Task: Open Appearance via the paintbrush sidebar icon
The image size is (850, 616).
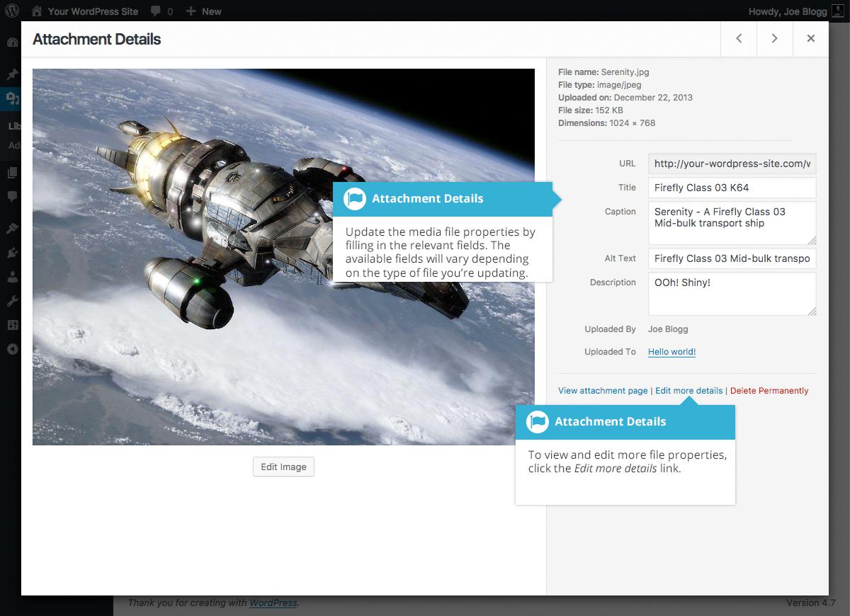Action: point(11,228)
